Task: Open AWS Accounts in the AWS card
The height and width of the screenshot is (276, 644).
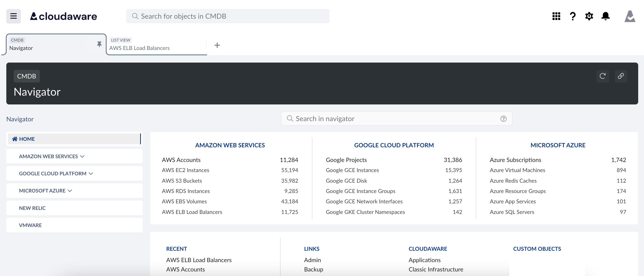Action: [181, 160]
